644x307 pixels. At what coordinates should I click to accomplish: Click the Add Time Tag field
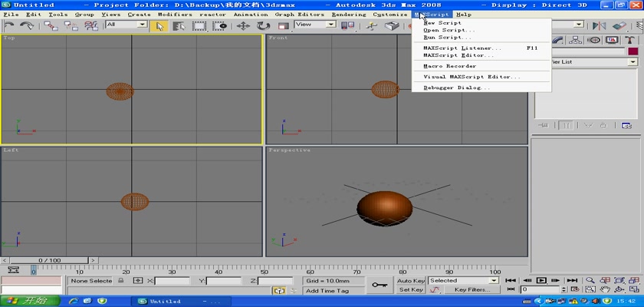333,291
